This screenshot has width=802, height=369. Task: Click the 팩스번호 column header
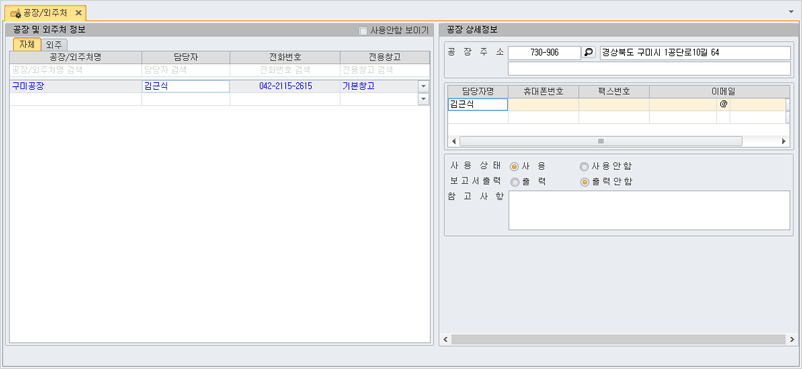614,91
